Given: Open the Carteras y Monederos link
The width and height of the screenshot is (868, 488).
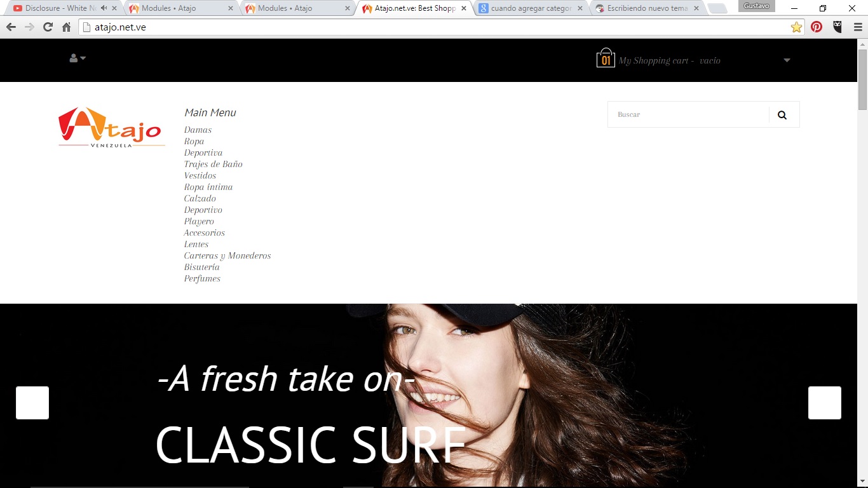Looking at the screenshot, I should point(227,255).
